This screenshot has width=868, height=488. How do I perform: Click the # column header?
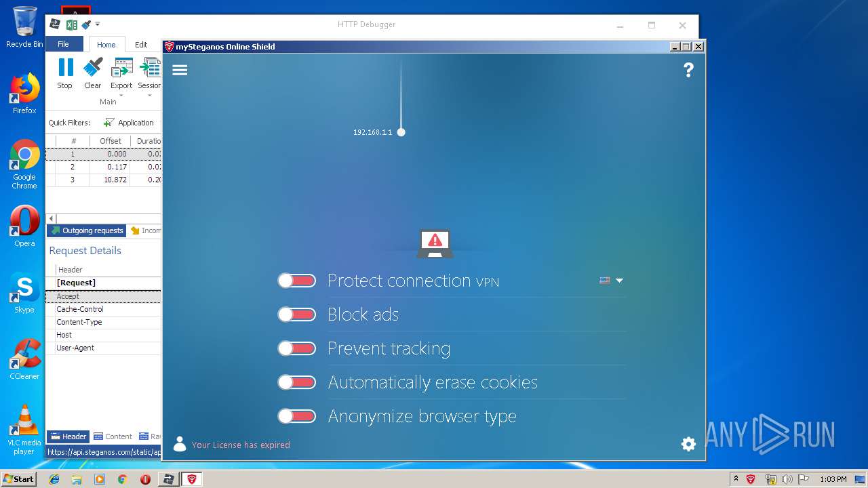[73, 141]
